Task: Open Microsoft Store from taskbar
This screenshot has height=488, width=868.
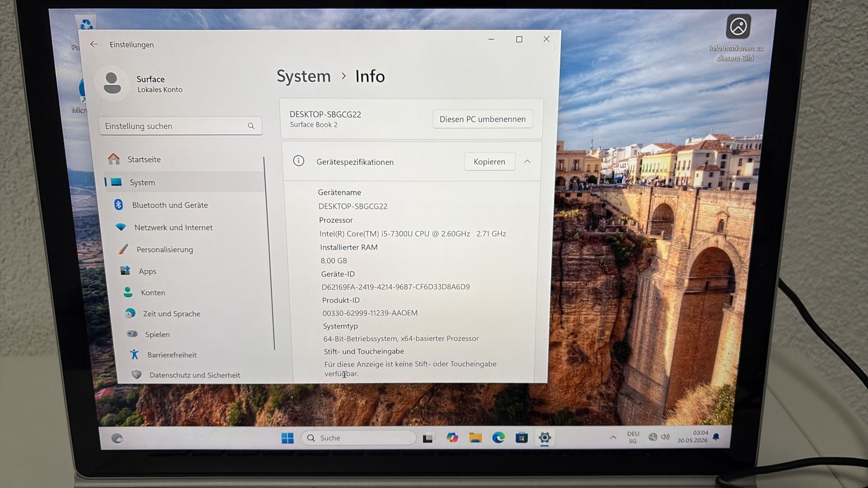Action: pos(521,437)
